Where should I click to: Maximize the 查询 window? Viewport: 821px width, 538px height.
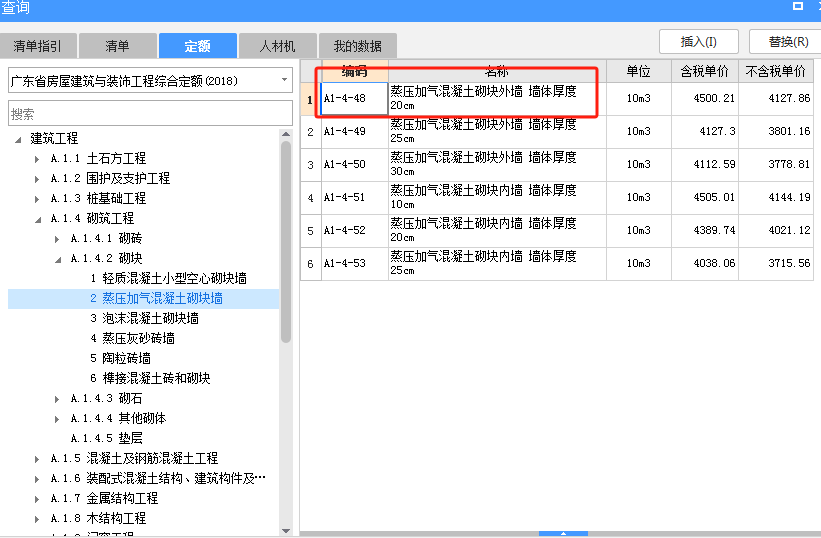click(798, 6)
